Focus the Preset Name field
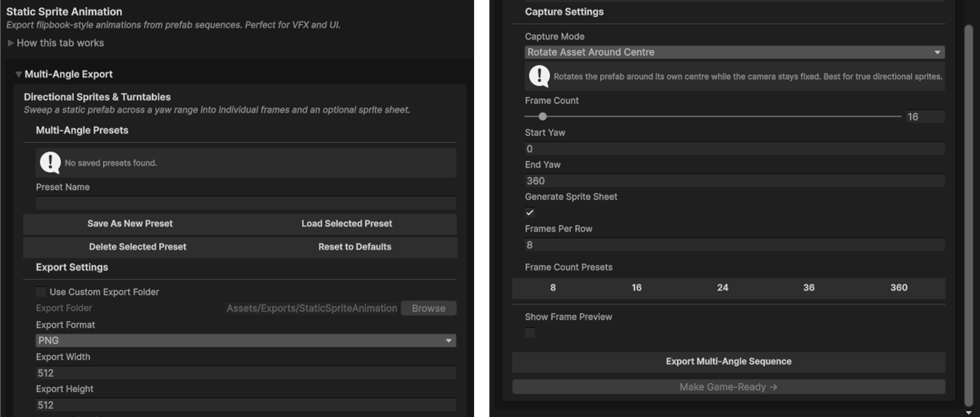The width and height of the screenshot is (980, 417). (246, 203)
